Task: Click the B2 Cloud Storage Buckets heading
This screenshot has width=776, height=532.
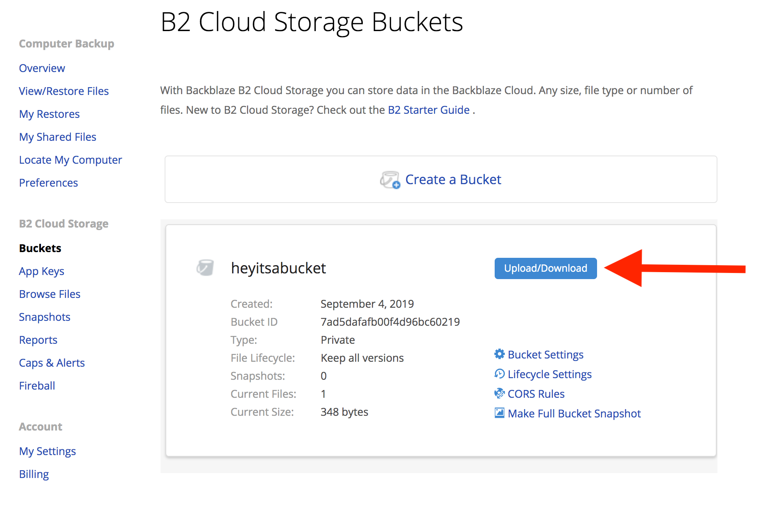Action: point(312,22)
